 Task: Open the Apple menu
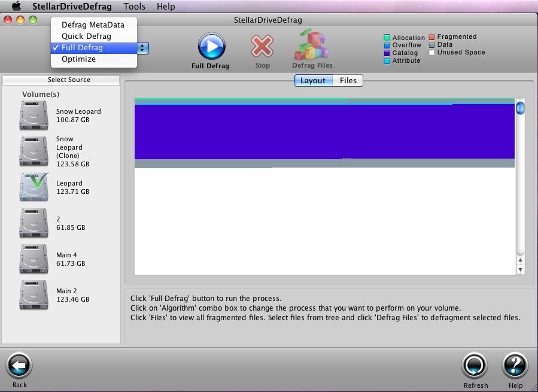pyautogui.click(x=16, y=6)
